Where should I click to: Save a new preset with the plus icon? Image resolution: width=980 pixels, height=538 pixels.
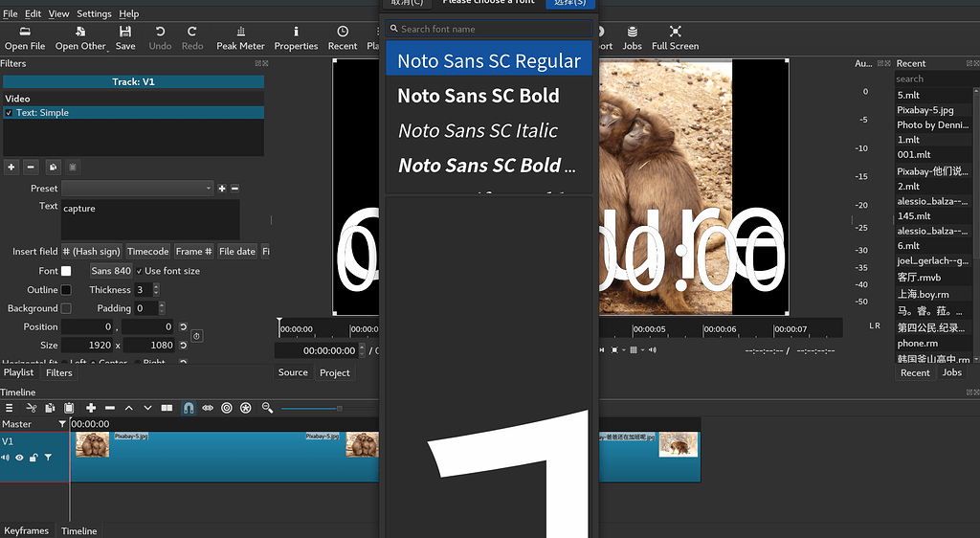(x=222, y=188)
